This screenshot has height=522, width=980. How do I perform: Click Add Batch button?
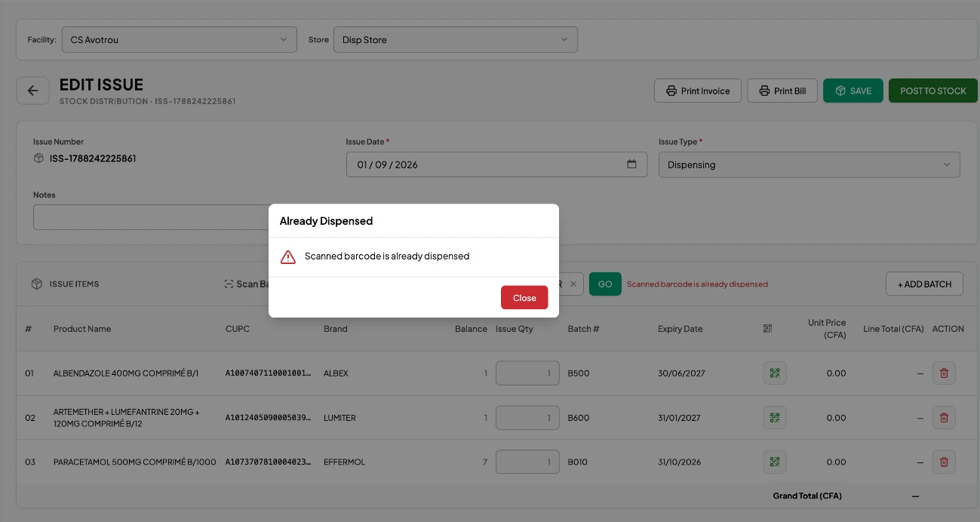coord(924,284)
